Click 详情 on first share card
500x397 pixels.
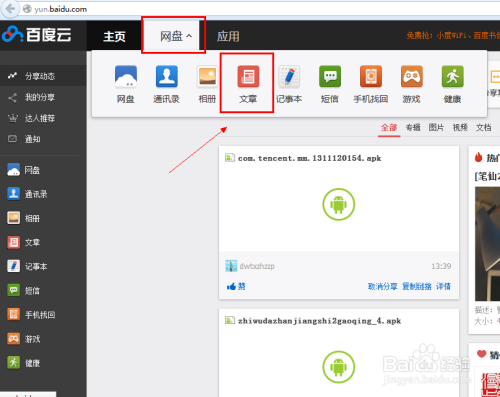pos(443,286)
